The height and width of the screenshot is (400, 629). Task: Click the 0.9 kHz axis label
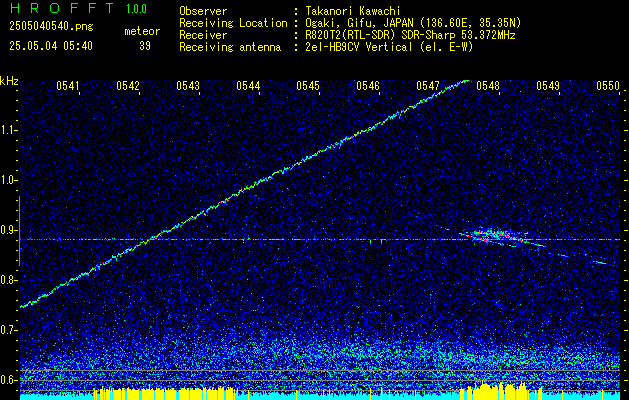click(8, 230)
